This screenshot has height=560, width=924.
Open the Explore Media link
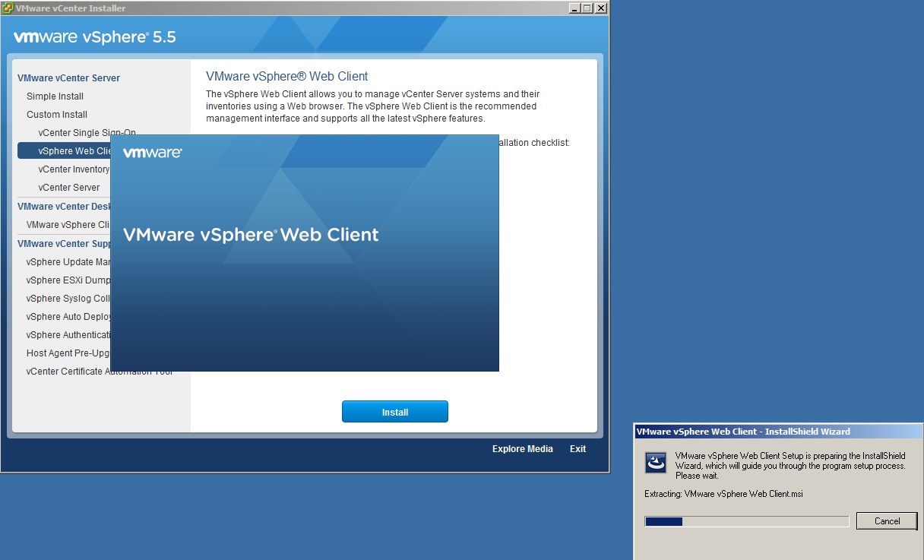[x=522, y=449]
